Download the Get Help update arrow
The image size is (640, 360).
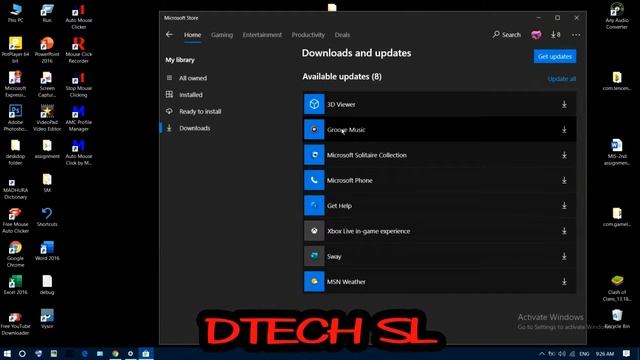564,206
